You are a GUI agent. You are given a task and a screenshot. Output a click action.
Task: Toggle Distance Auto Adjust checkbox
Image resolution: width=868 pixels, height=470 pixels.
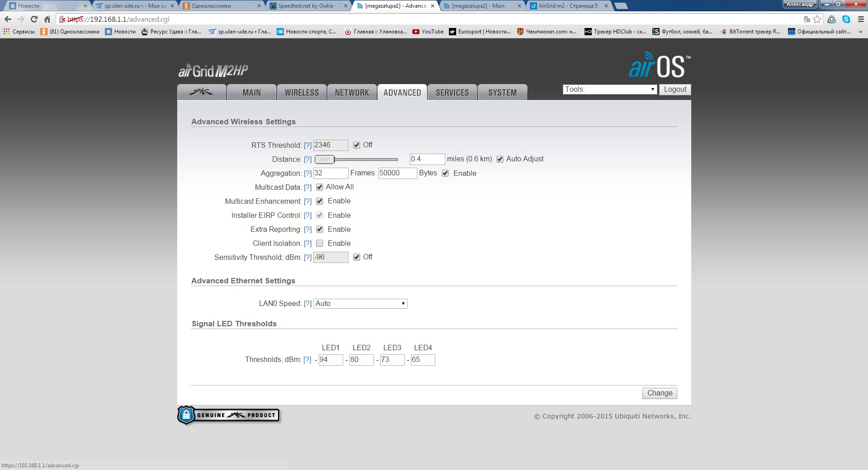point(500,159)
